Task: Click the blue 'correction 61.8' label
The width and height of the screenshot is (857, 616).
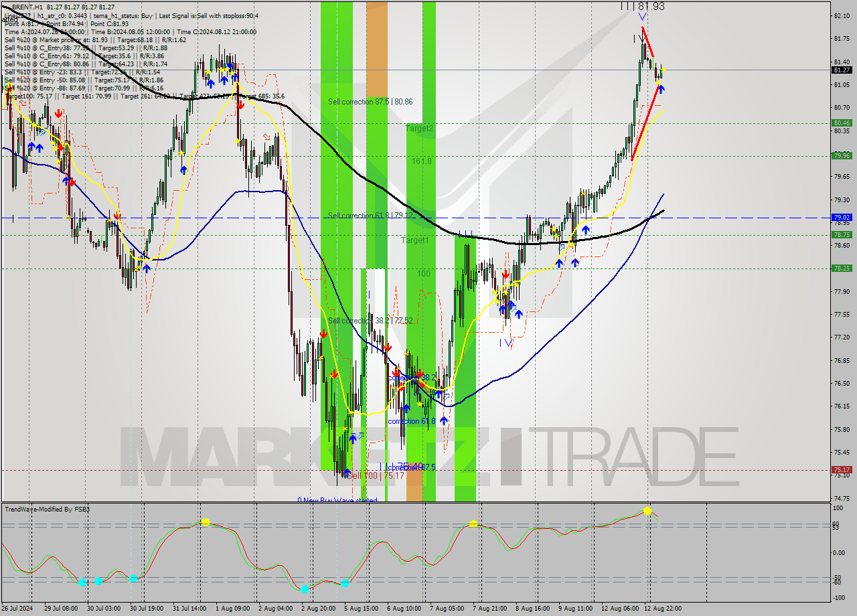Action: click(x=412, y=421)
